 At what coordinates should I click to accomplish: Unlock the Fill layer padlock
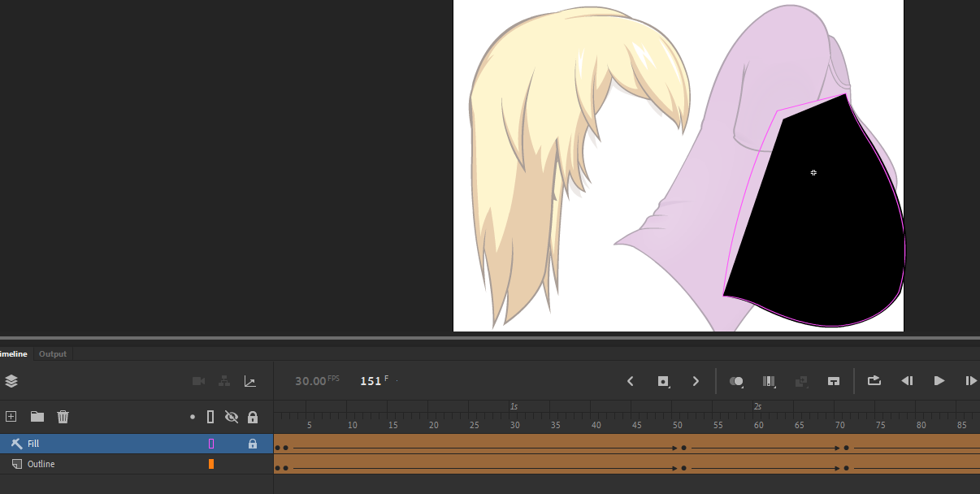[253, 444]
